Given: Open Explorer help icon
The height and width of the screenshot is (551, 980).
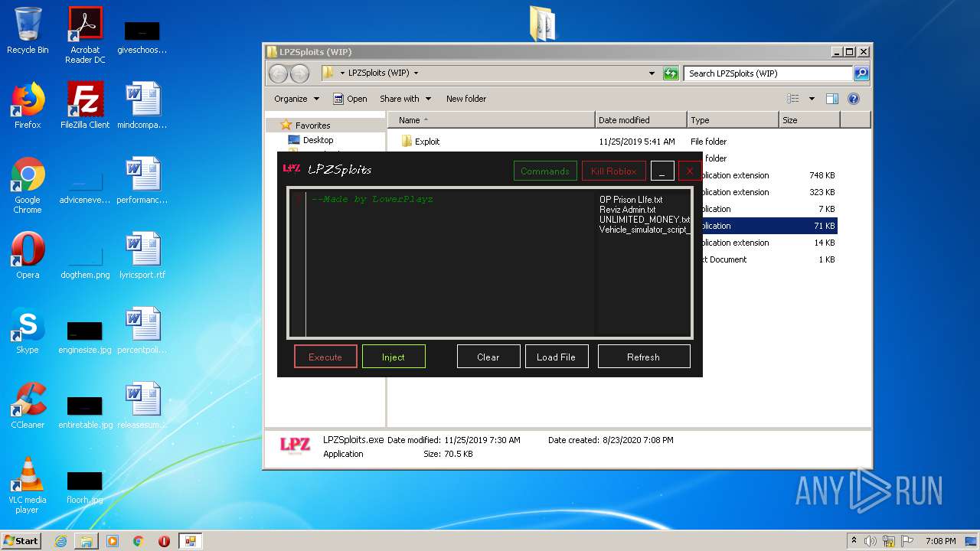Looking at the screenshot, I should coord(854,99).
